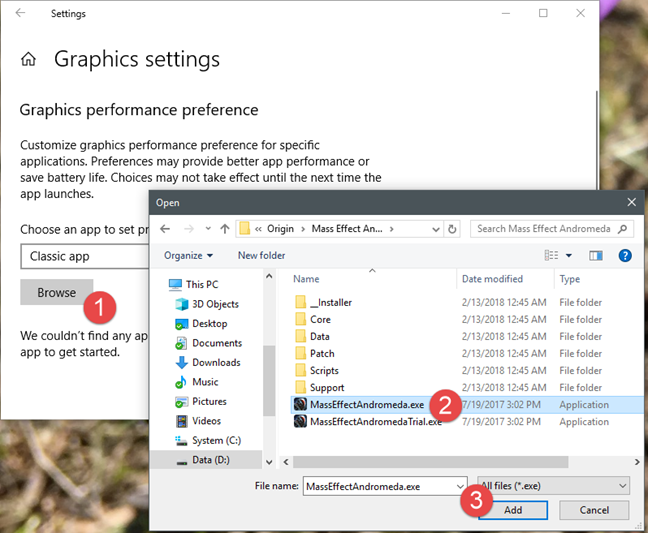Open the Classic app dropdown

coord(85,256)
